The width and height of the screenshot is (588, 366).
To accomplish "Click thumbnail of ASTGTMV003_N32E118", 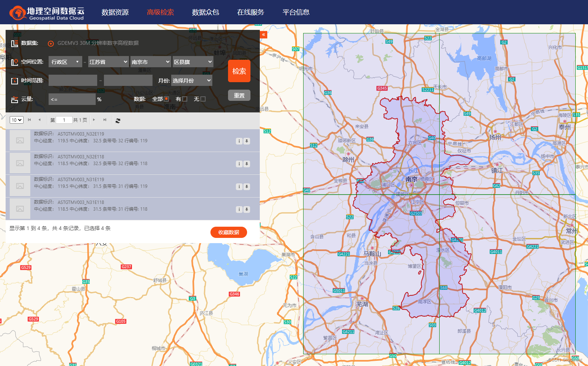I will coord(20,163).
